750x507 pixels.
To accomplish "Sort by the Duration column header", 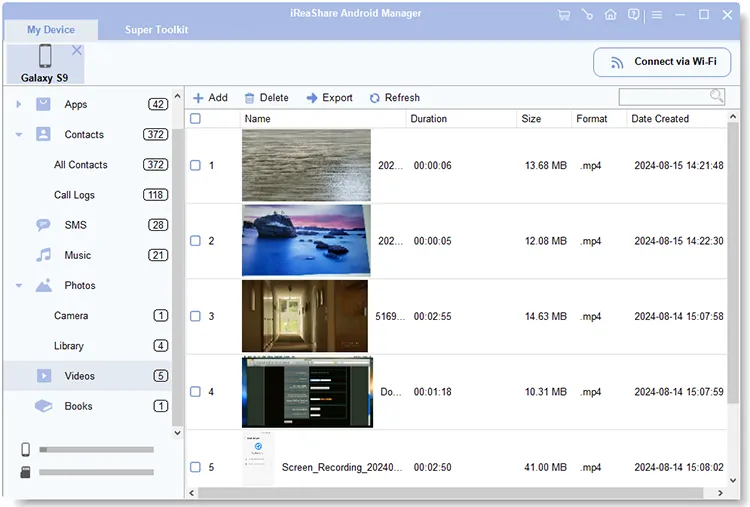I will click(461, 119).
